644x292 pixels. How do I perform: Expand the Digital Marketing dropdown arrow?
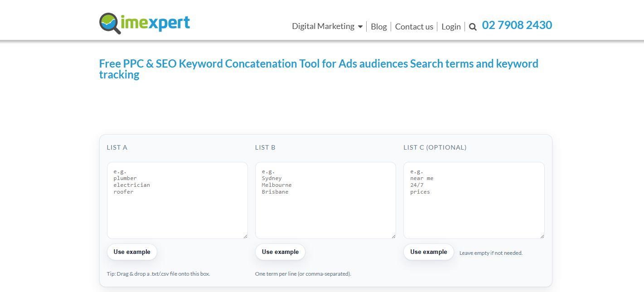[360, 27]
